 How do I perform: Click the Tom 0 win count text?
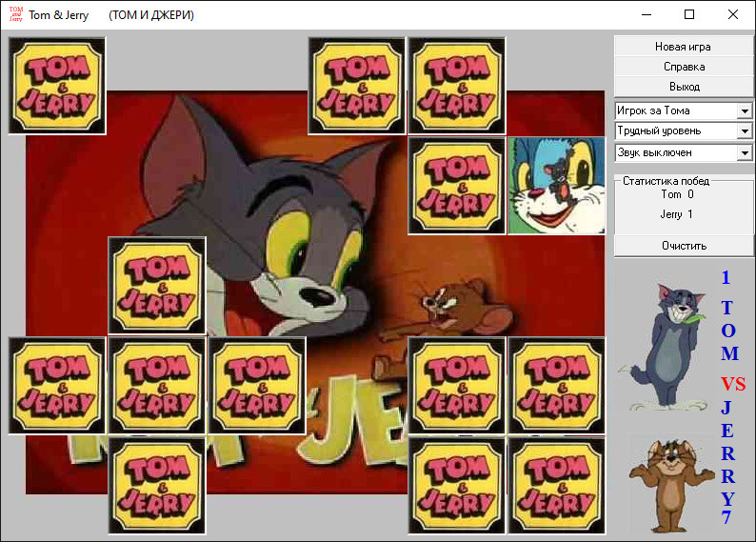click(677, 194)
